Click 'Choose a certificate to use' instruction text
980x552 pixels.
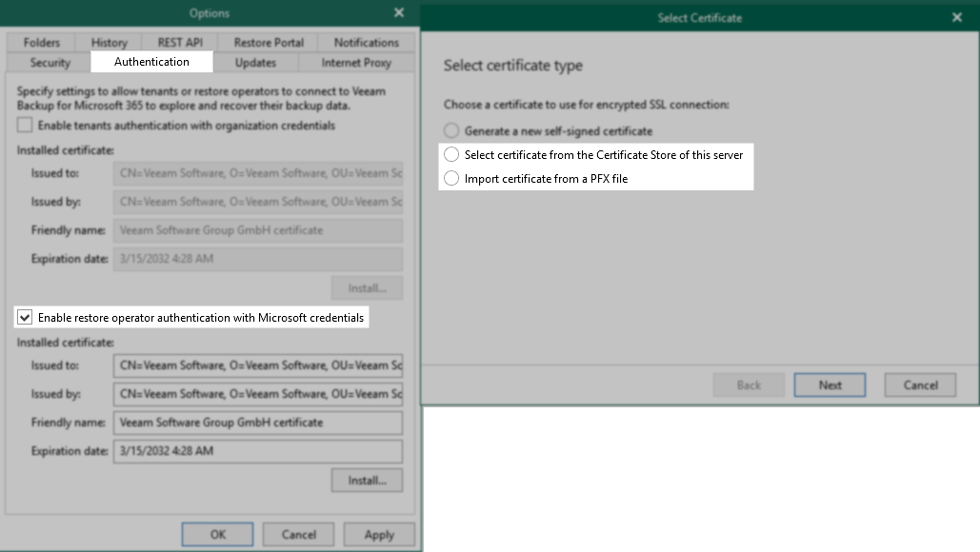tap(587, 105)
